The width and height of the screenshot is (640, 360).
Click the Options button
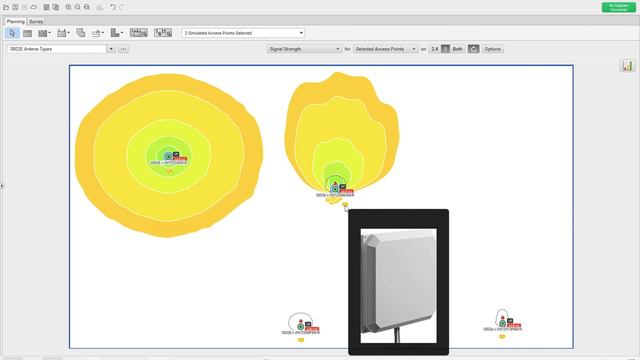click(493, 49)
